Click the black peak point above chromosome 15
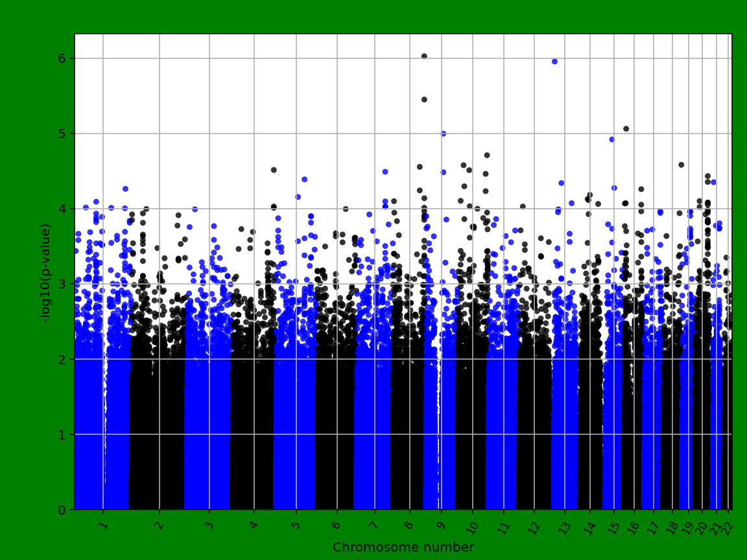The height and width of the screenshot is (560, 747). point(626,129)
